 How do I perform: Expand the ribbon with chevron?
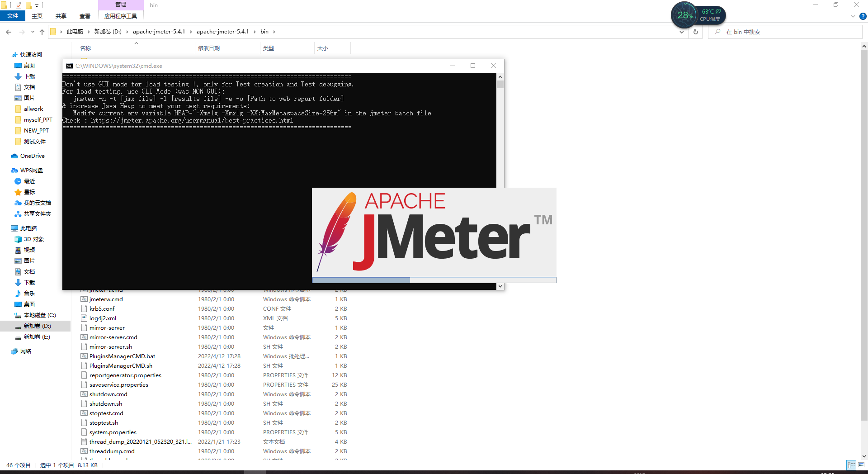pos(853,16)
